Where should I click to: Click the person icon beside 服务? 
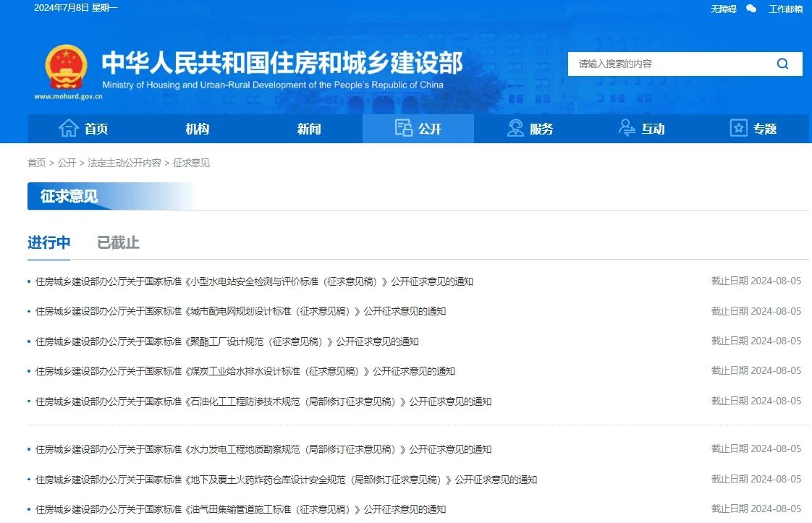pos(515,129)
